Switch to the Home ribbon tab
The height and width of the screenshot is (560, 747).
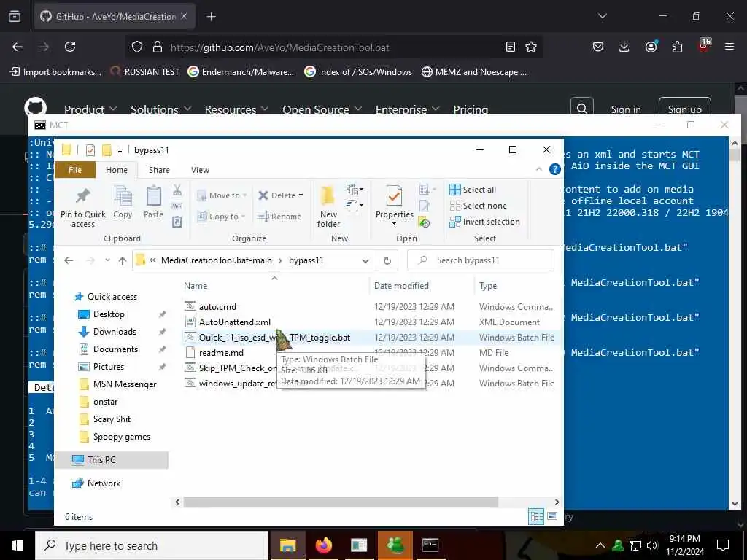(117, 170)
